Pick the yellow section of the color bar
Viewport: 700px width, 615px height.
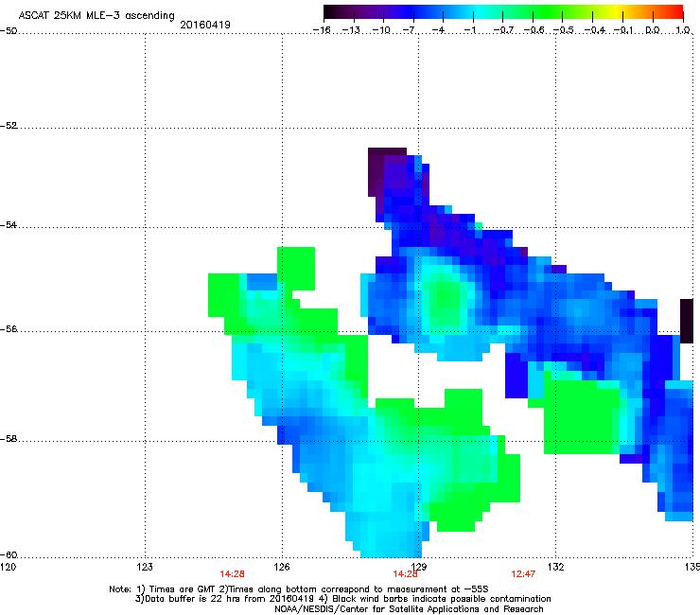coord(616,12)
